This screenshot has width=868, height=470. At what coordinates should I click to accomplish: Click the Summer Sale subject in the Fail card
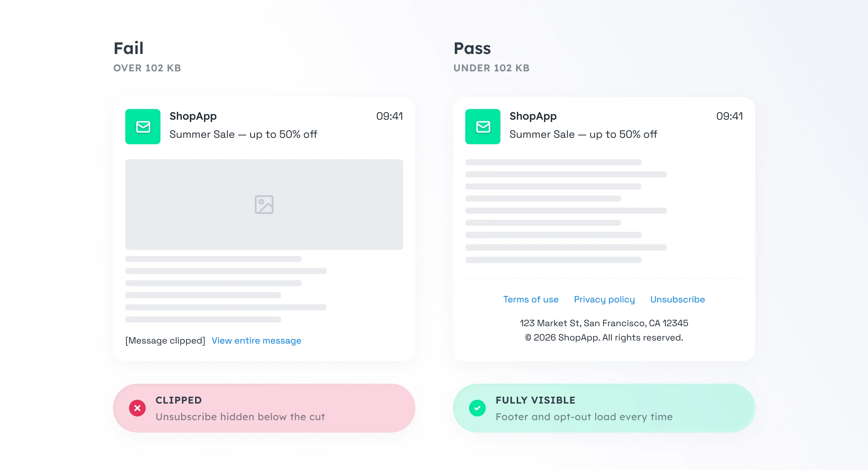(243, 134)
